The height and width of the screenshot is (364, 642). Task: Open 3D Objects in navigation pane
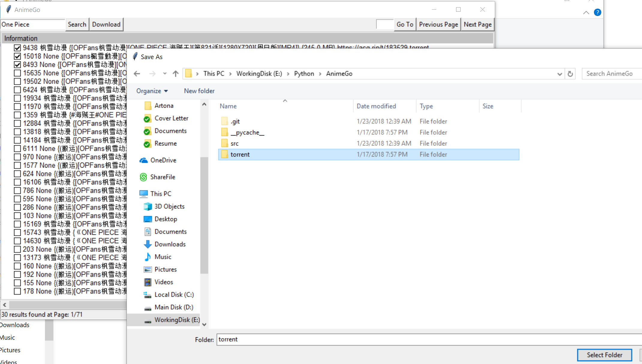169,207
